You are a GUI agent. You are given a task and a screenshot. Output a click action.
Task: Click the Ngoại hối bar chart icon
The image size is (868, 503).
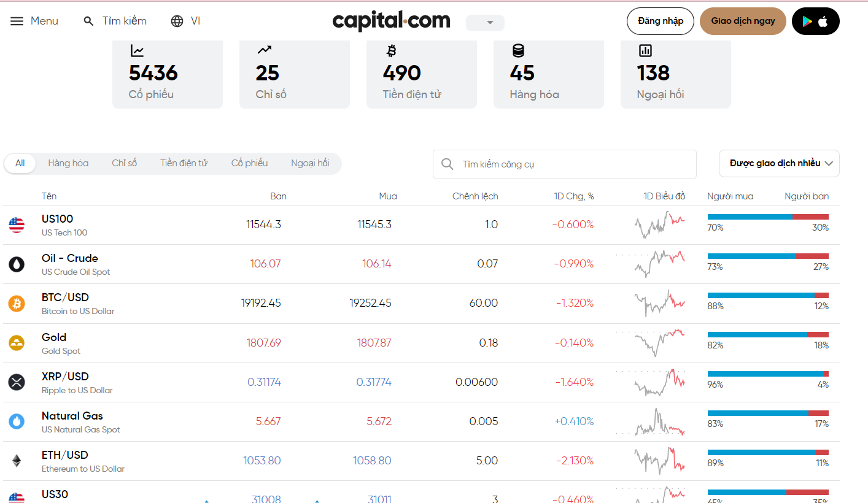coord(645,51)
